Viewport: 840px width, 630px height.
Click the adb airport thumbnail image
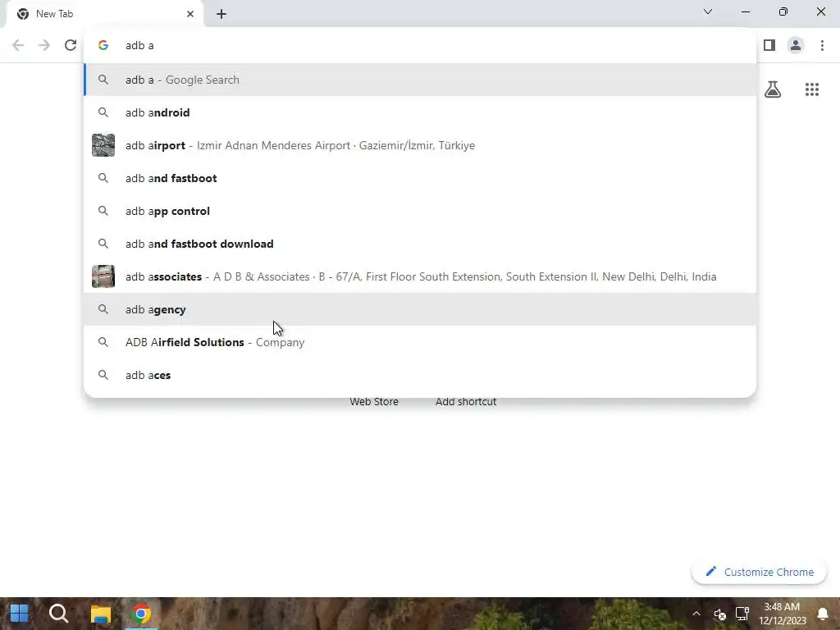(103, 145)
